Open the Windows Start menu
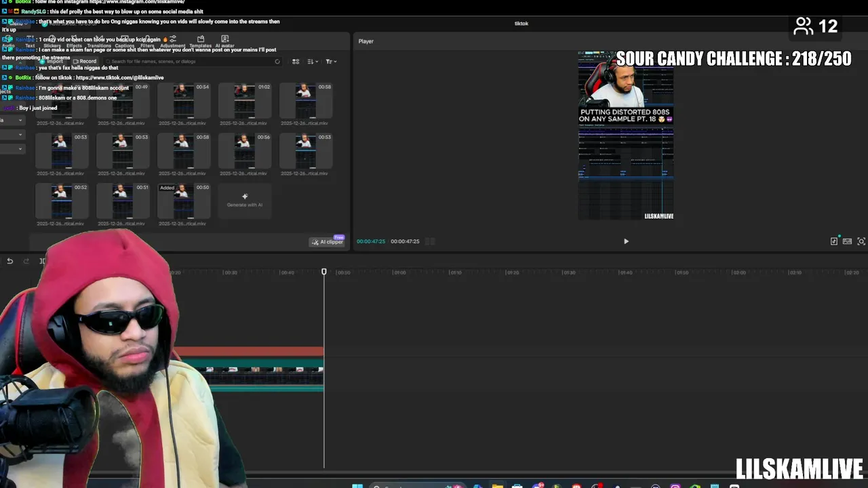This screenshot has width=868, height=488. (x=357, y=486)
